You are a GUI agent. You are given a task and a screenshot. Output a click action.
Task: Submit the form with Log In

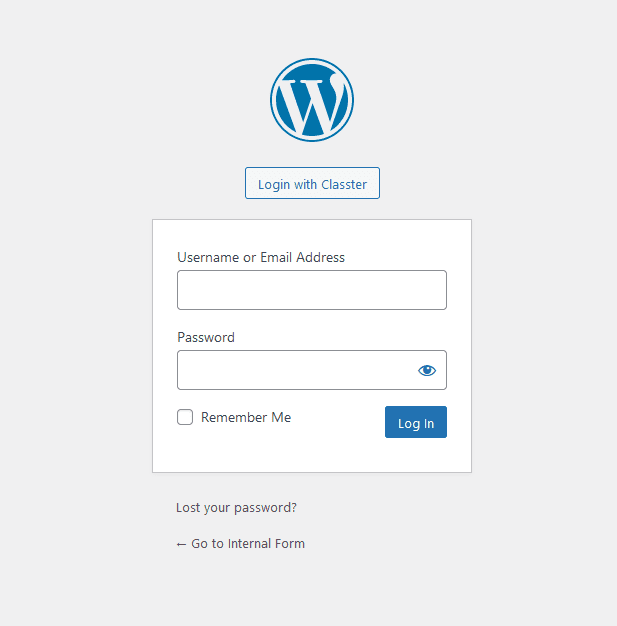(416, 422)
